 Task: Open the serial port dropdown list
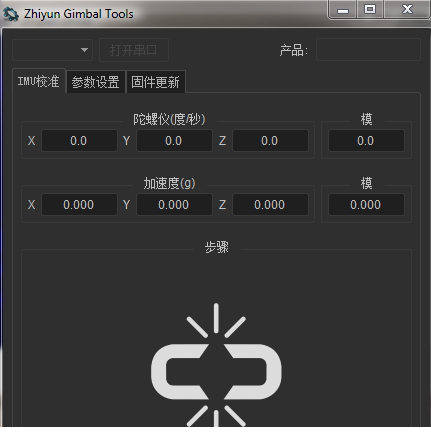pos(52,50)
